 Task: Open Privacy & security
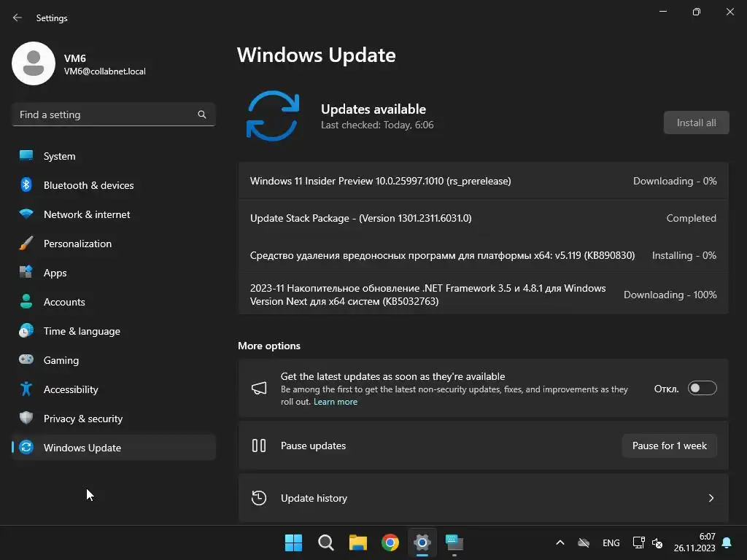[113, 418]
